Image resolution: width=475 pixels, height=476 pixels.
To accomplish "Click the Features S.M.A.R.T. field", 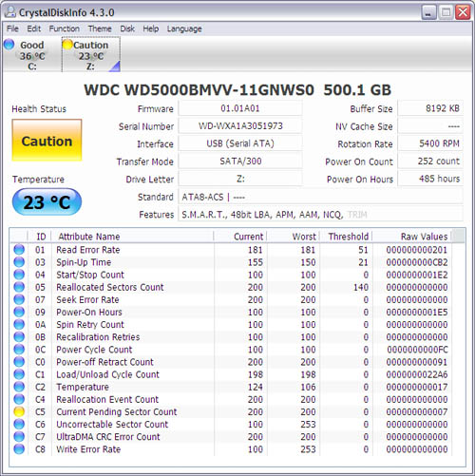I will click(x=320, y=215).
